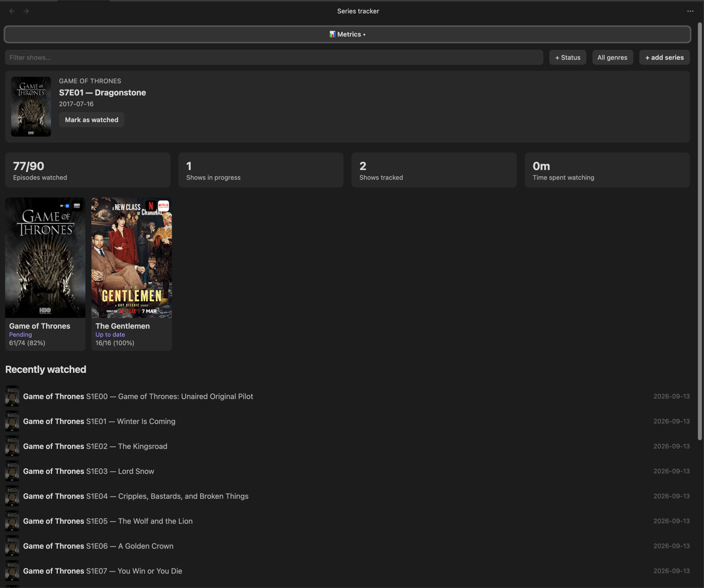This screenshot has width=704, height=588.
Task: Select the S1E02 The Kingsroad entry
Action: click(347, 446)
